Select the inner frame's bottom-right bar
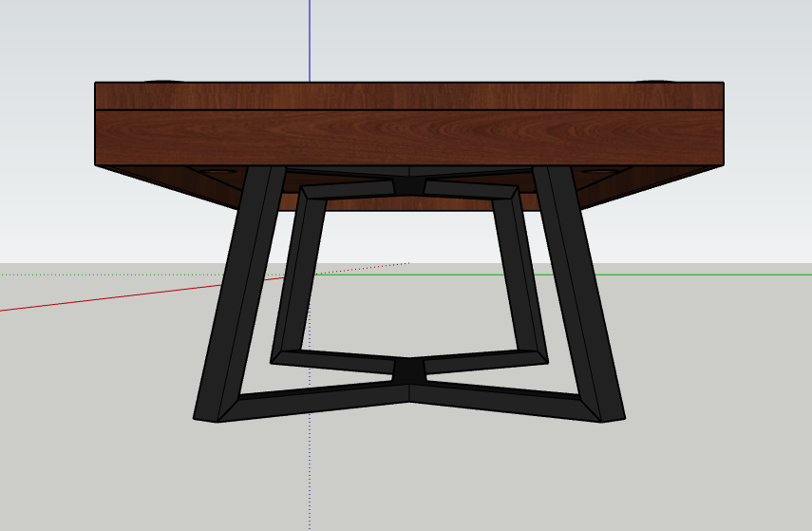This screenshot has height=531, width=812. pos(487,361)
